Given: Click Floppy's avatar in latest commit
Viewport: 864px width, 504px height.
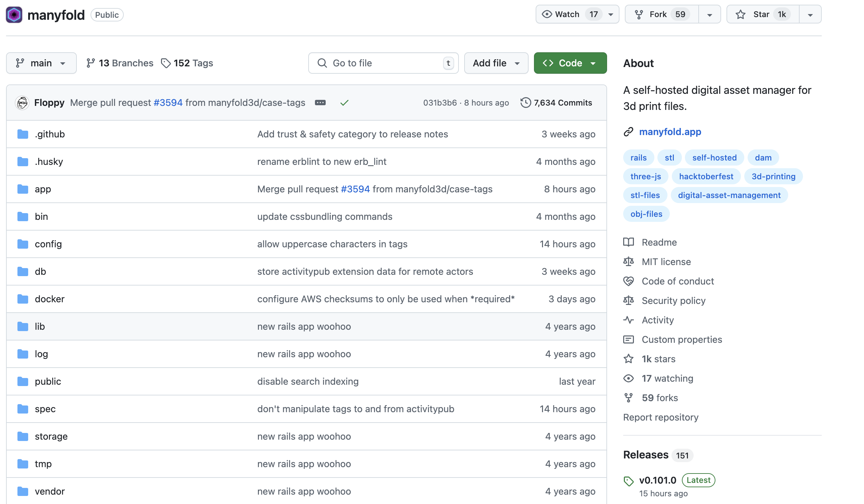Looking at the screenshot, I should tap(22, 103).
